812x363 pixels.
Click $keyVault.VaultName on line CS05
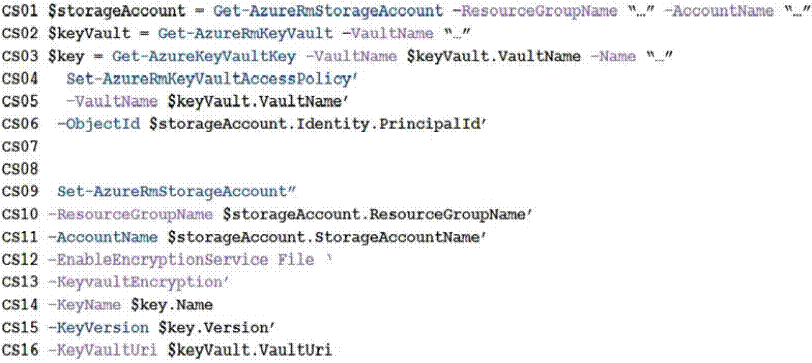[255, 102]
